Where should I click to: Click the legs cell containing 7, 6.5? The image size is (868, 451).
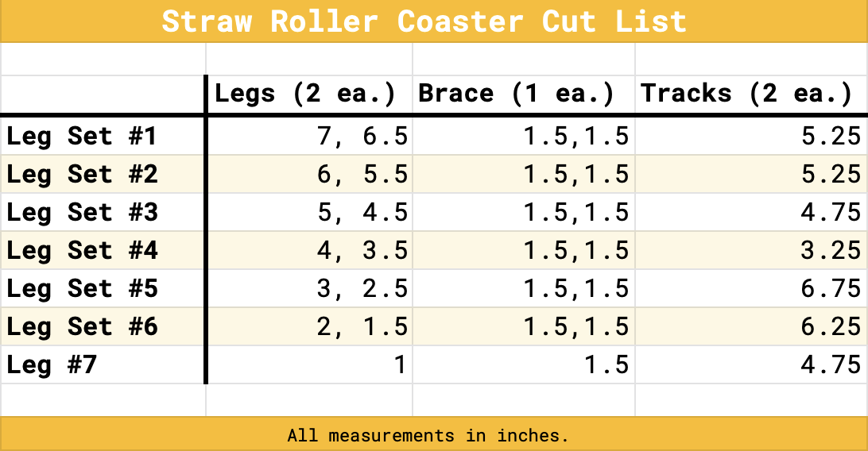tap(362, 137)
